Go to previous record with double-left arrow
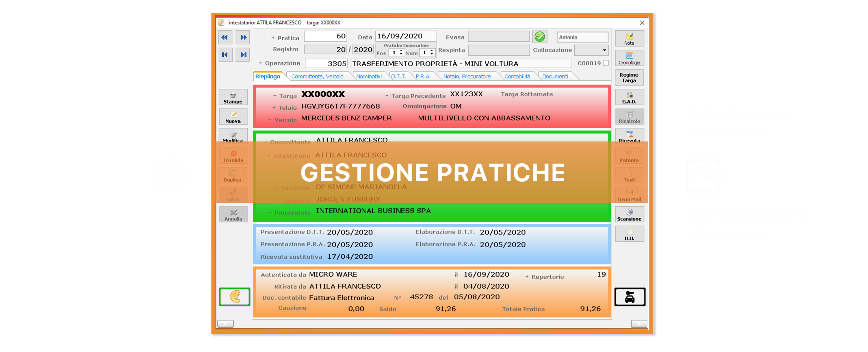The image size is (868, 352). tap(225, 38)
